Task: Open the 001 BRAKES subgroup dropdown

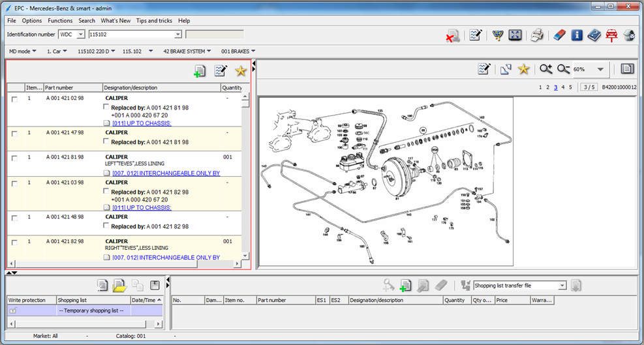Action: [238, 52]
